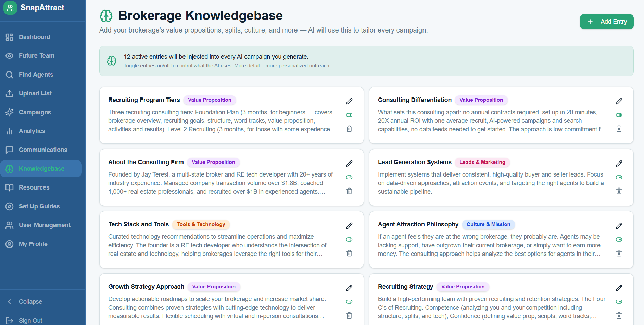
Task: Delete the Tech Stack and Tools entry
Action: pyautogui.click(x=349, y=253)
